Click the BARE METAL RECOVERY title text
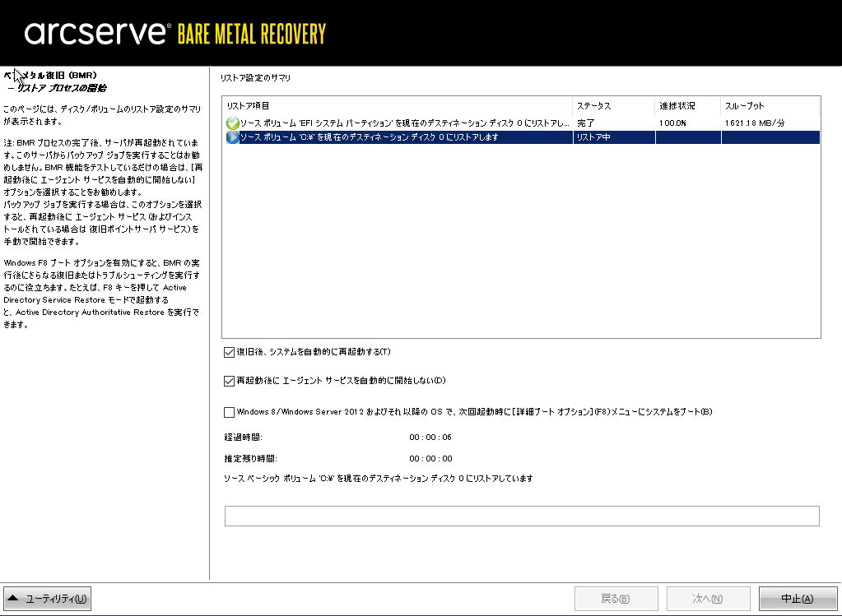The image size is (842, 616). tap(252, 34)
